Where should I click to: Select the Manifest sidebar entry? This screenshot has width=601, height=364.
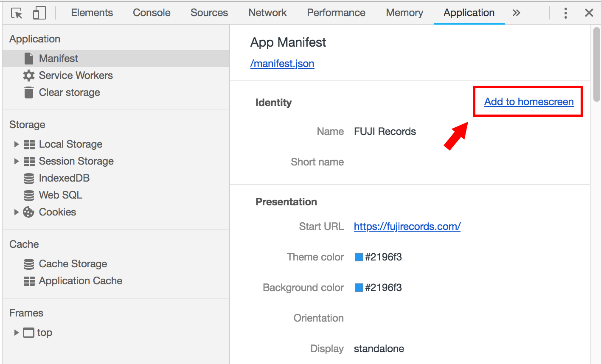(116, 59)
